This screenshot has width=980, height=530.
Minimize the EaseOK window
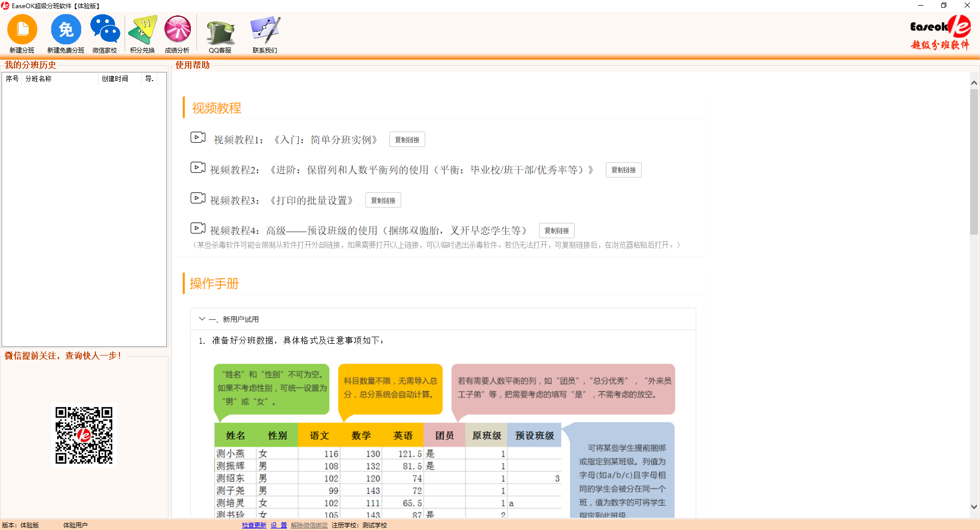point(921,6)
